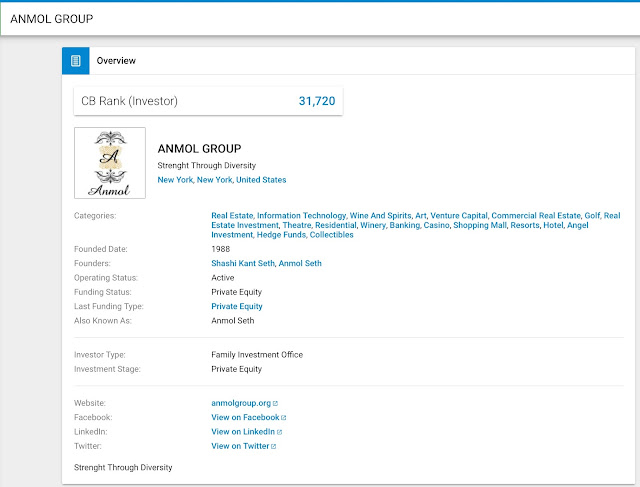Open View on LinkedIn link
640x487 pixels.
(x=243, y=432)
